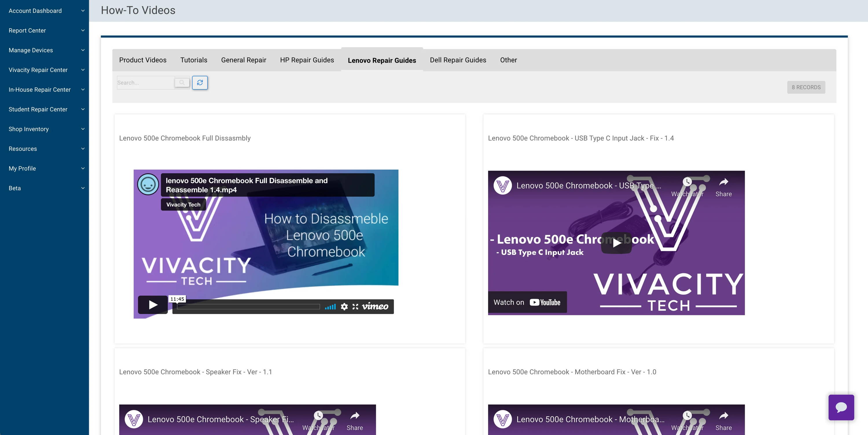Expand Shop Inventory menu
This screenshot has height=435, width=868.
45,129
